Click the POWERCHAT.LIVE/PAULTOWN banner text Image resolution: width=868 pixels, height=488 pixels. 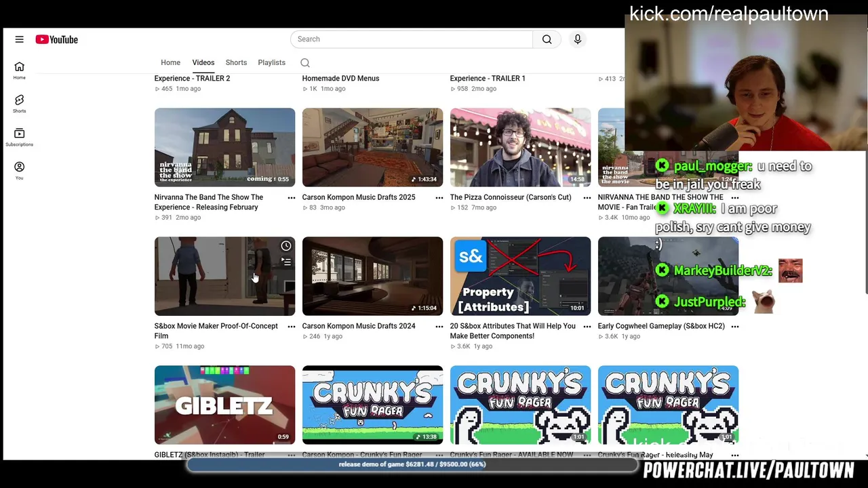tap(749, 470)
